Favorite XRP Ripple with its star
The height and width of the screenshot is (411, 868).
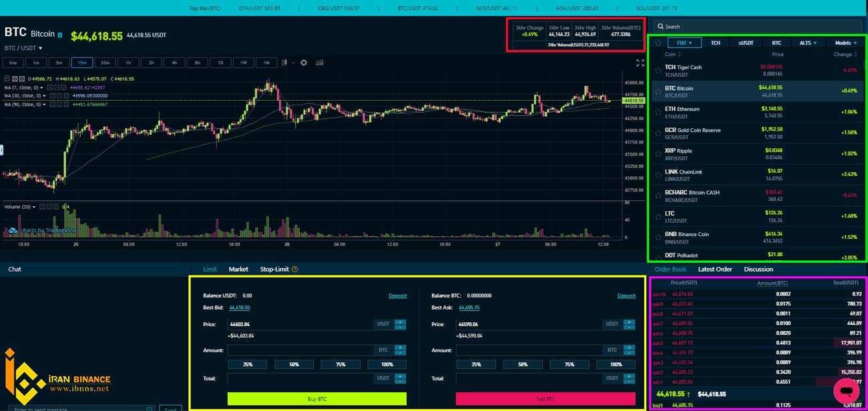click(658, 153)
